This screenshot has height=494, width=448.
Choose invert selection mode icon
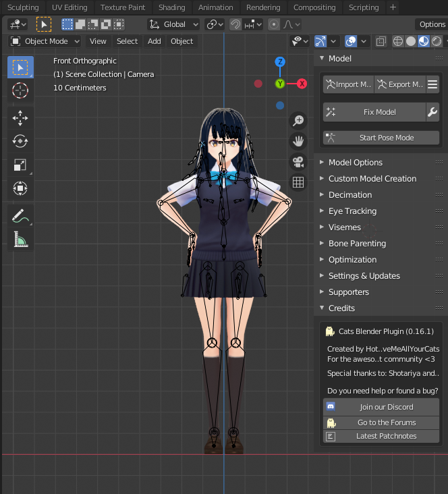(105, 24)
